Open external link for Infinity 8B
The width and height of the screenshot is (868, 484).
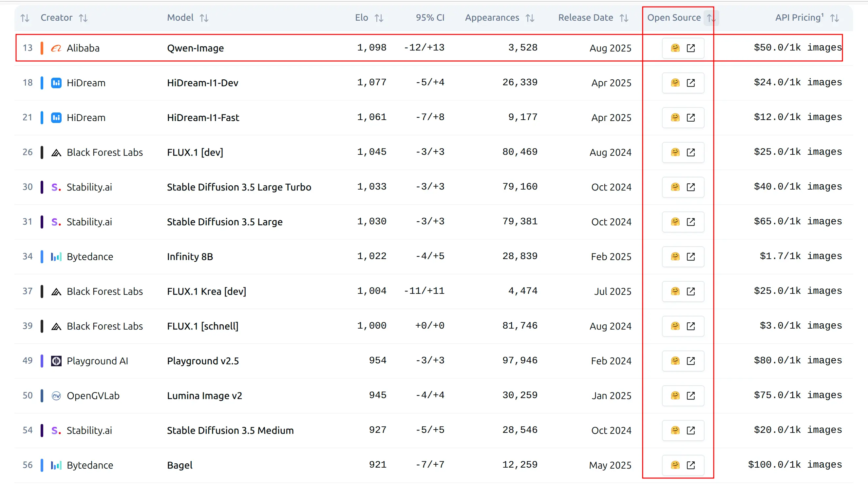click(x=690, y=256)
